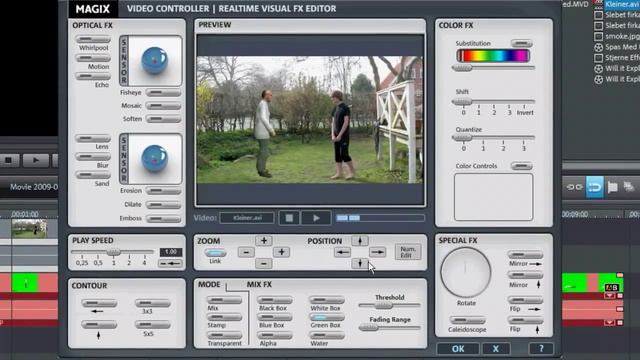Viewport: 640px width, 360px height.
Task: Play the preview video
Action: pos(316,218)
